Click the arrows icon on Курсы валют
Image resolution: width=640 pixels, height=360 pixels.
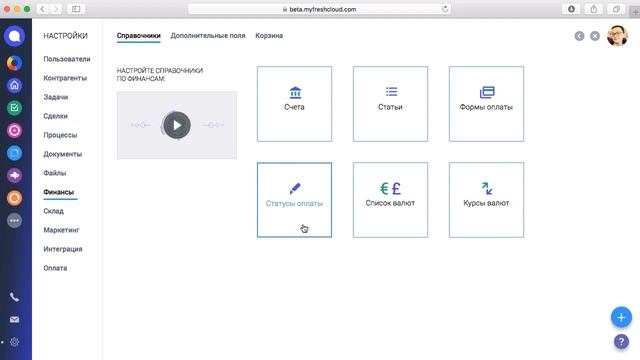click(x=487, y=188)
